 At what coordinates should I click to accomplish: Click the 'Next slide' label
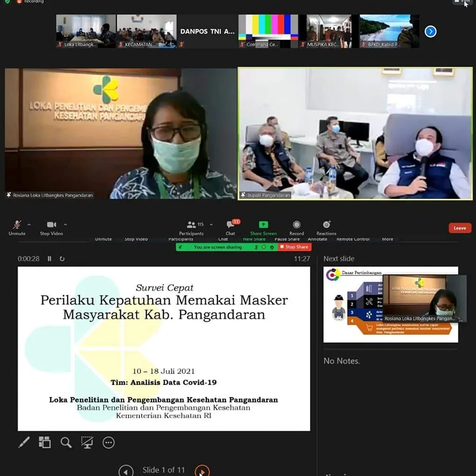pyautogui.click(x=339, y=259)
